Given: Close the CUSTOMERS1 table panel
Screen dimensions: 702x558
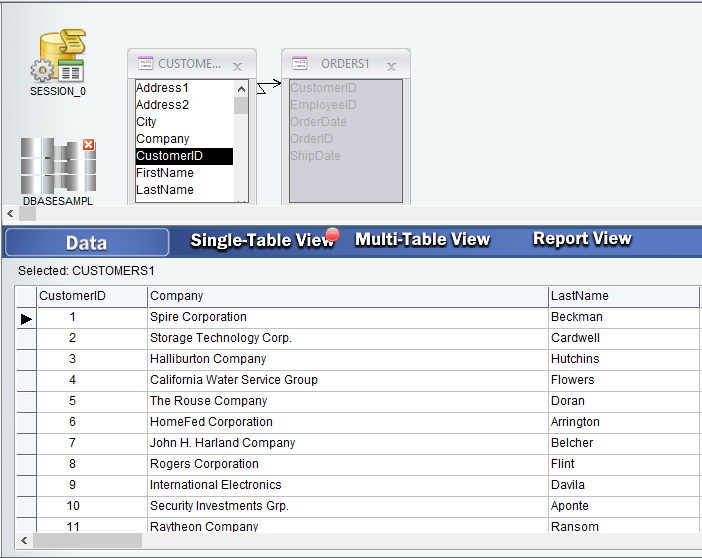Looking at the screenshot, I should [238, 66].
